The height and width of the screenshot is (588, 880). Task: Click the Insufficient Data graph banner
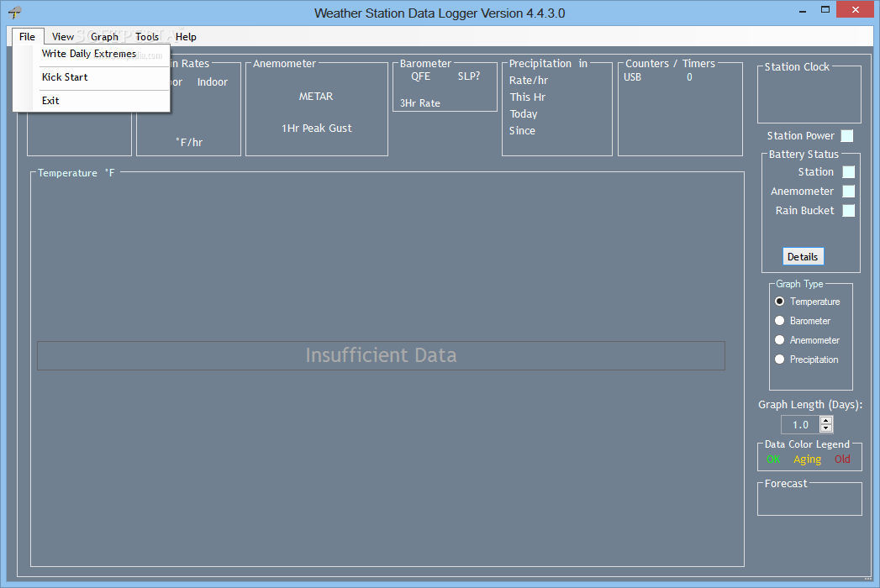[x=381, y=355]
